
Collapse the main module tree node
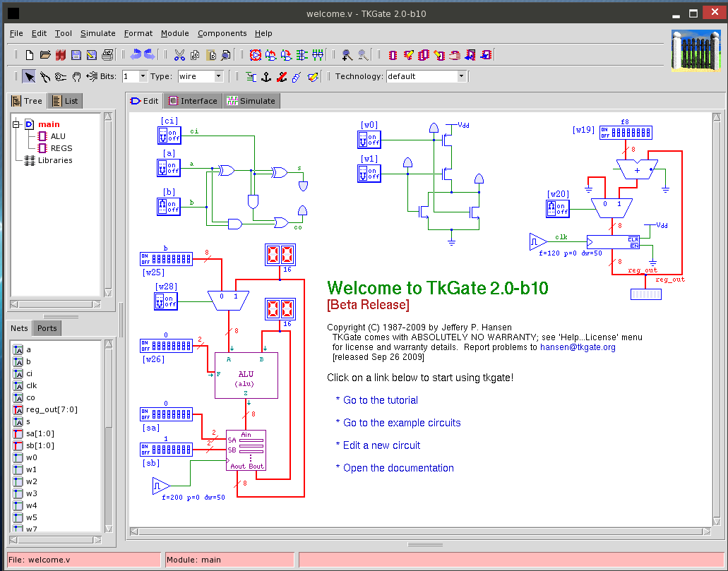[16, 124]
